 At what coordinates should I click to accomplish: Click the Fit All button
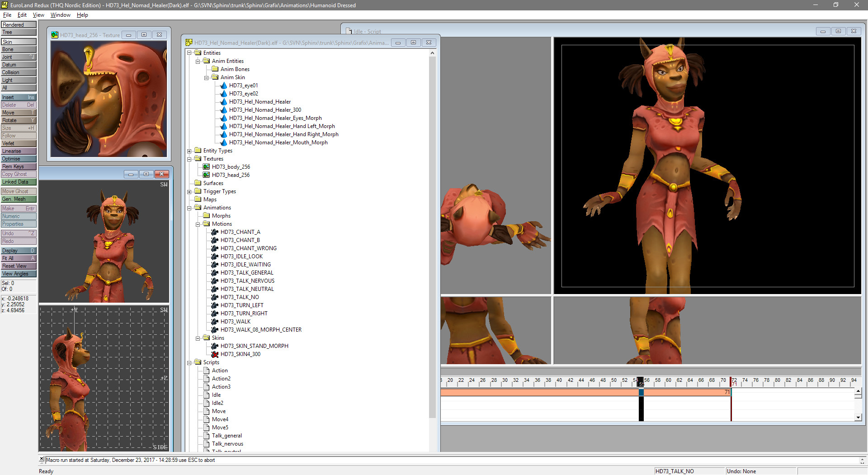(x=18, y=258)
